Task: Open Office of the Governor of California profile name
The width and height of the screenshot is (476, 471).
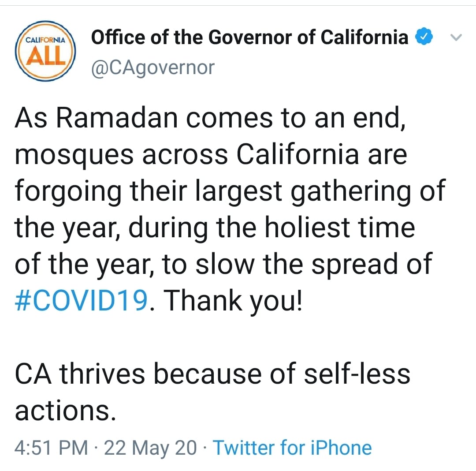Action: 249,37
